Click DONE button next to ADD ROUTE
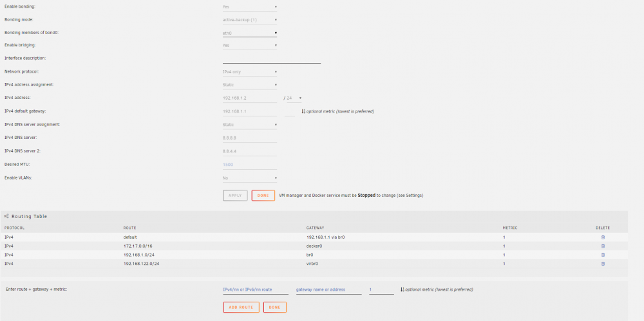This screenshot has height=321, width=644. tap(275, 307)
